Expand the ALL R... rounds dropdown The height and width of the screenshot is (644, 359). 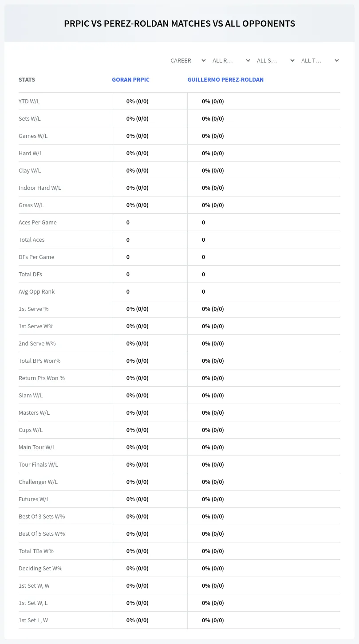(231, 60)
